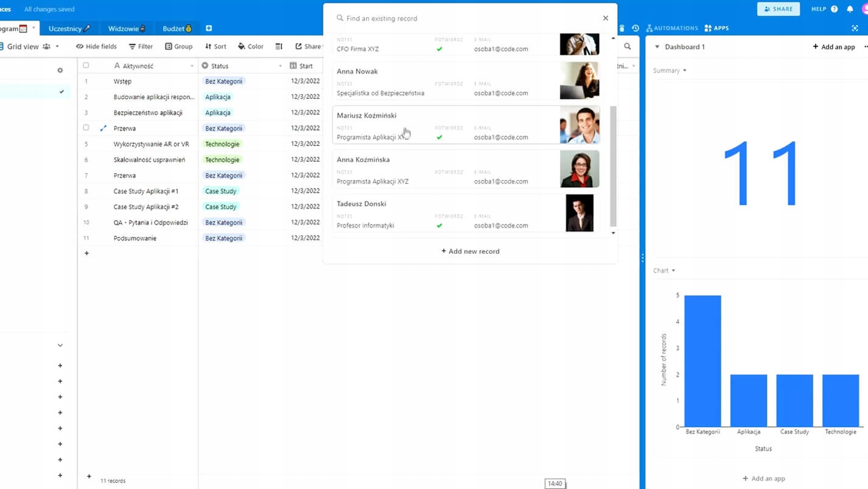
Task: Open the Color options
Action: coord(251,46)
